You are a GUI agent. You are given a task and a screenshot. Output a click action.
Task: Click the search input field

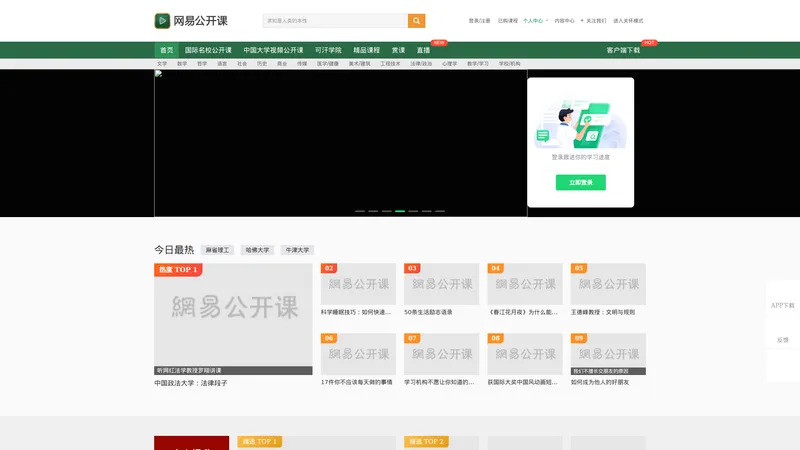pos(335,21)
